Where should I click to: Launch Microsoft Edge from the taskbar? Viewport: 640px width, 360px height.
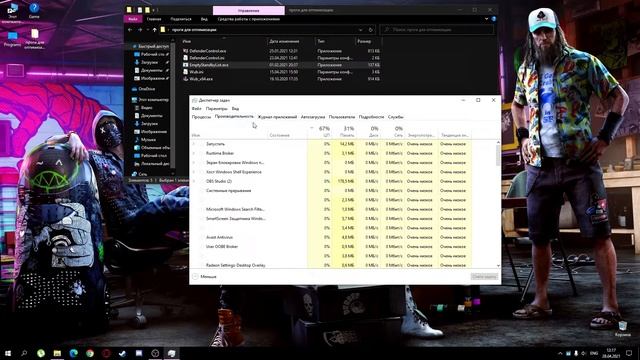point(73,353)
